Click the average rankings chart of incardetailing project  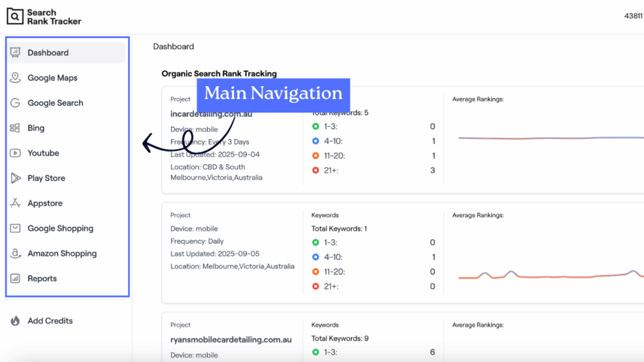click(x=550, y=138)
